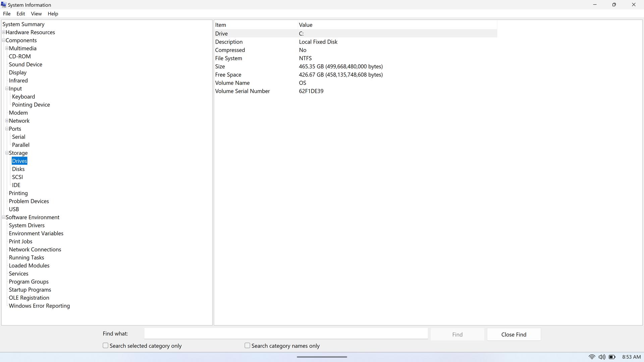Click the volume speaker tray icon
Image resolution: width=644 pixels, height=362 pixels.
[602, 357]
